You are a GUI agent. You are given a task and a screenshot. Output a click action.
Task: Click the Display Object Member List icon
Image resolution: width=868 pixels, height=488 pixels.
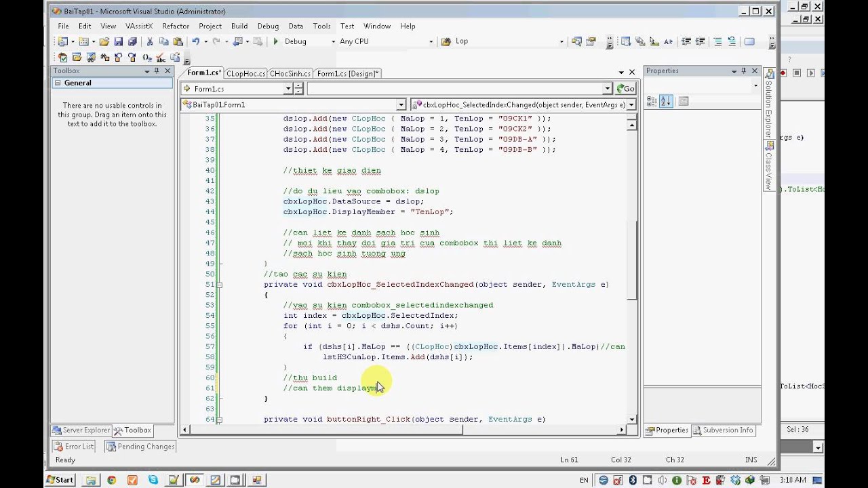coord(625,41)
